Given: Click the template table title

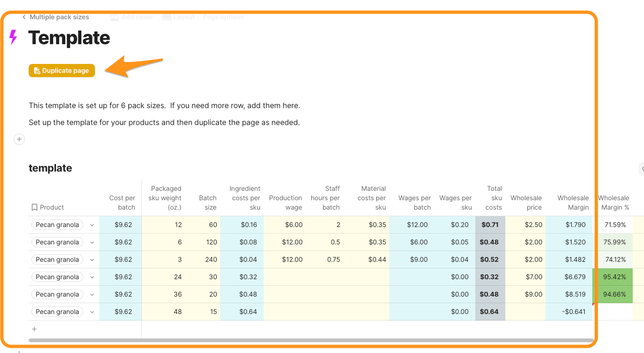Looking at the screenshot, I should point(50,168).
